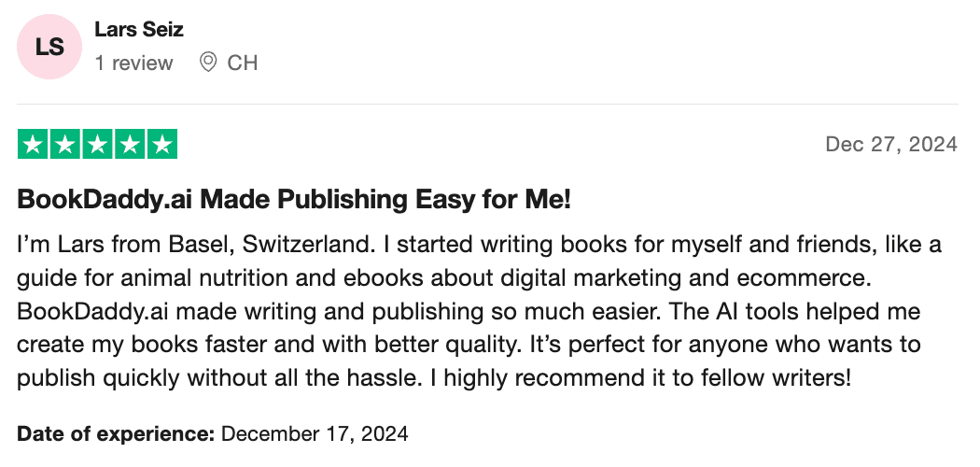Viewport: 980px width, 467px height.
Task: Click the third green rating star
Action: tap(97, 145)
